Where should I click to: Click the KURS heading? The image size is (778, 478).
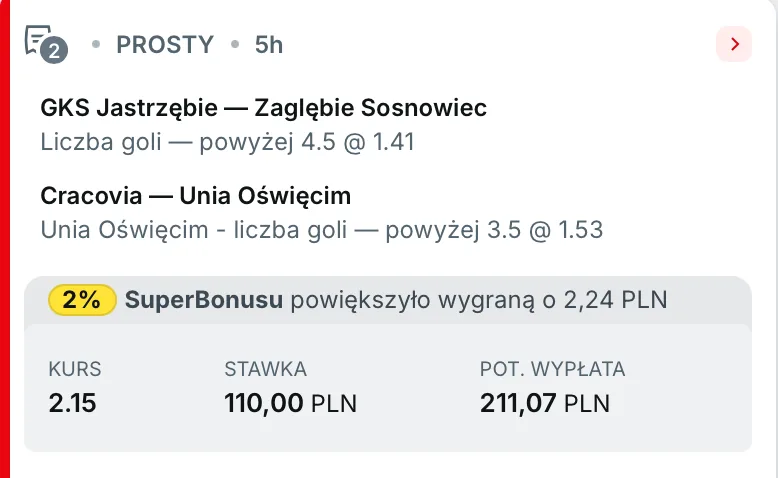point(75,369)
